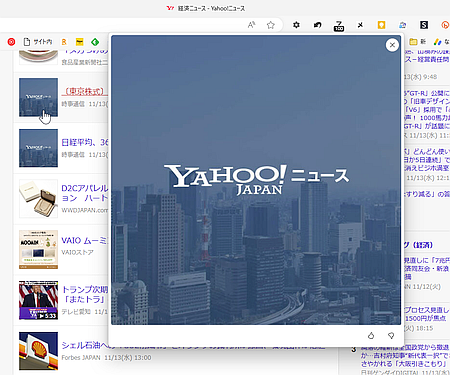This screenshot has height=375, width=450.
Task: Open the GT-R article in right sidebar
Action: tap(427, 110)
